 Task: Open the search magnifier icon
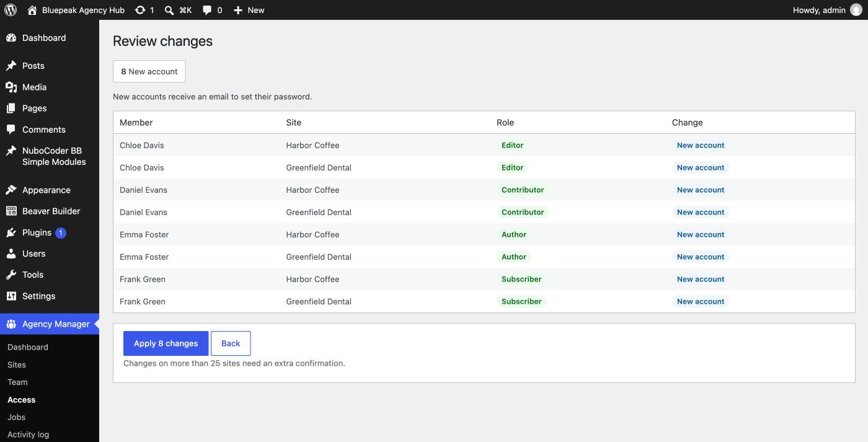click(x=169, y=10)
